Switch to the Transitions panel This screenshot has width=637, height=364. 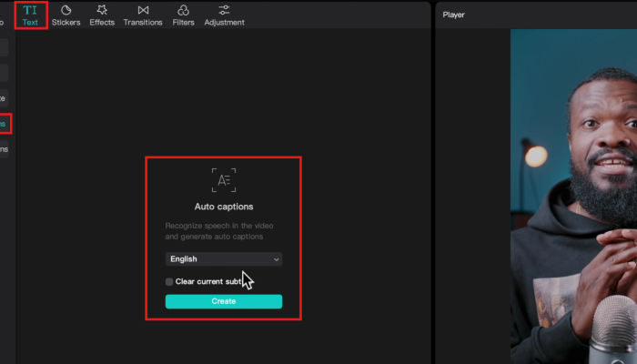tap(143, 15)
